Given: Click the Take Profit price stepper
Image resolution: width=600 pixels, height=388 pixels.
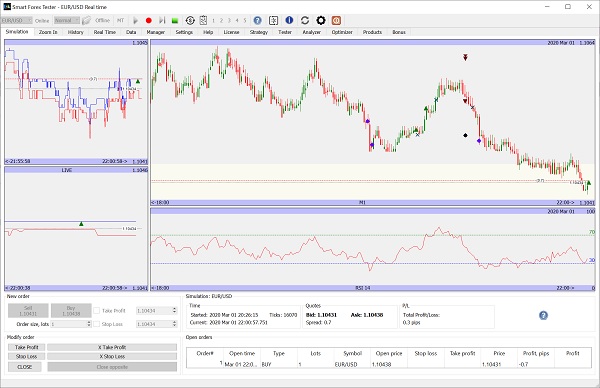Looking at the screenshot, I should click(174, 311).
